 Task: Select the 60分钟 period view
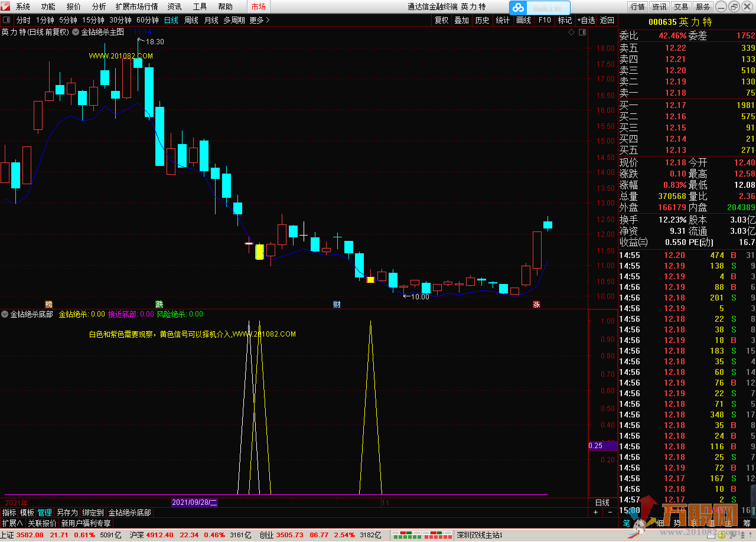[147, 20]
